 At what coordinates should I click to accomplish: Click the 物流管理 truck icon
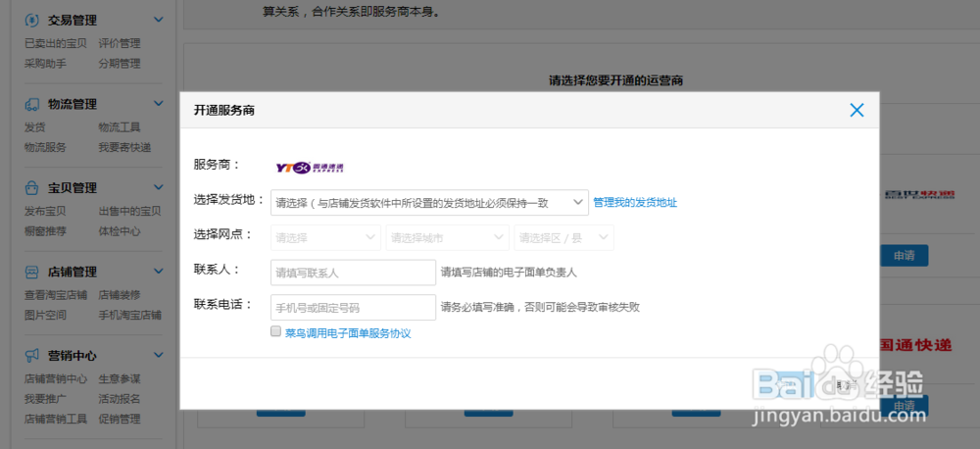point(32,104)
